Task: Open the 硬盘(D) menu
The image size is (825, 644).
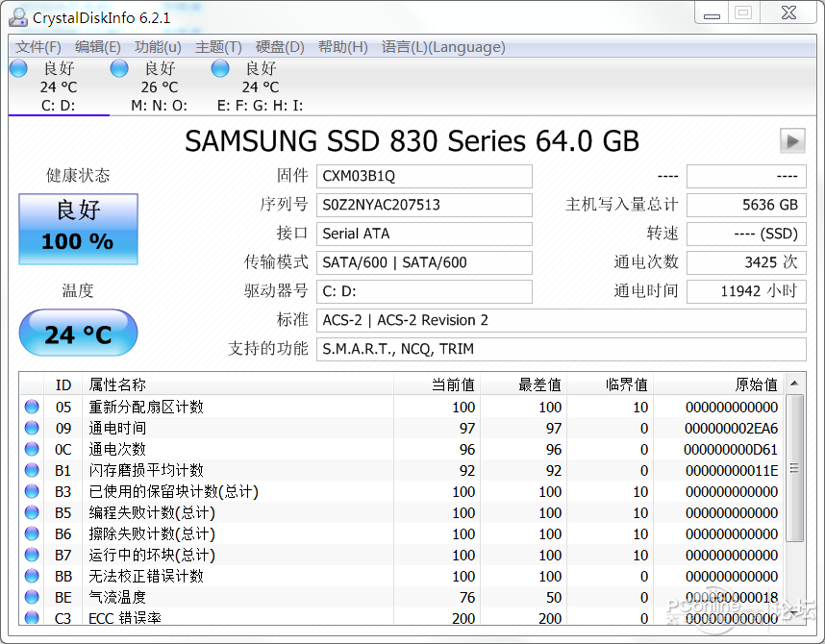Action: point(280,47)
